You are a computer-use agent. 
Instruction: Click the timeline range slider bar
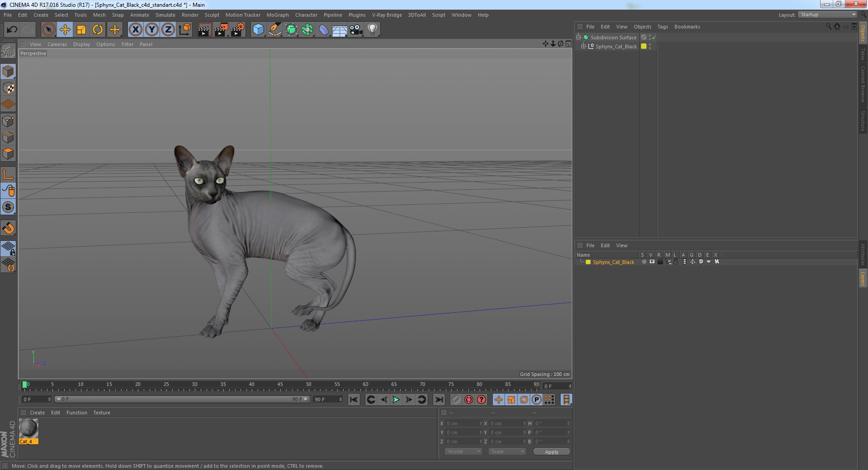(182, 399)
